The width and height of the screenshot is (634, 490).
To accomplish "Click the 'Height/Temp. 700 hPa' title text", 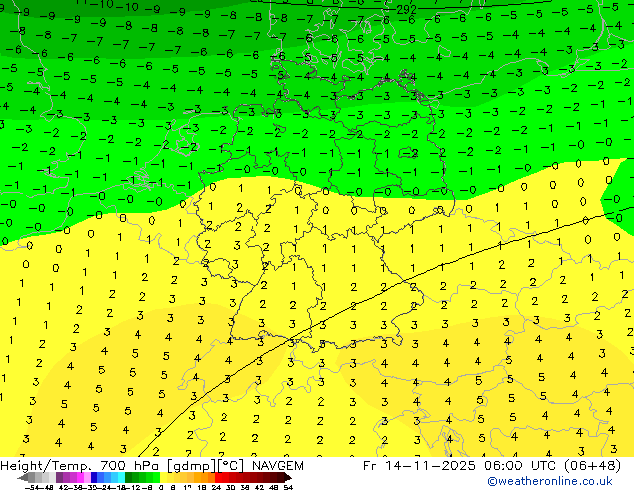I will coord(78,466).
